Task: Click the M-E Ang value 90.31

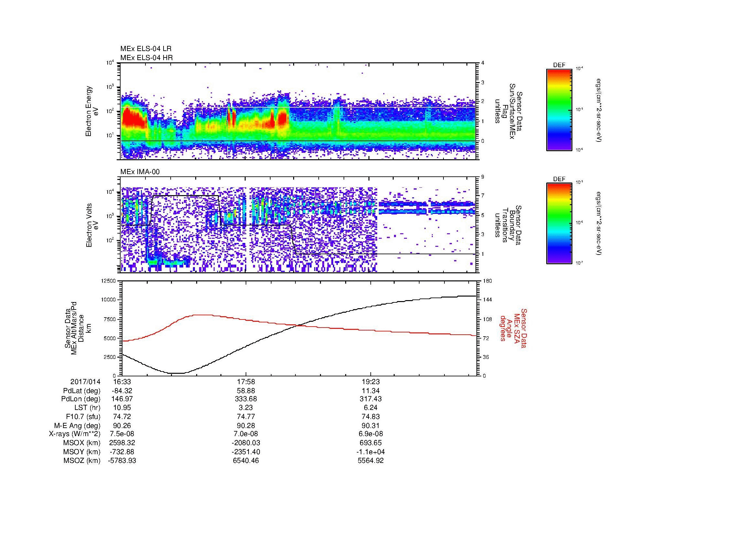Action: [371, 425]
